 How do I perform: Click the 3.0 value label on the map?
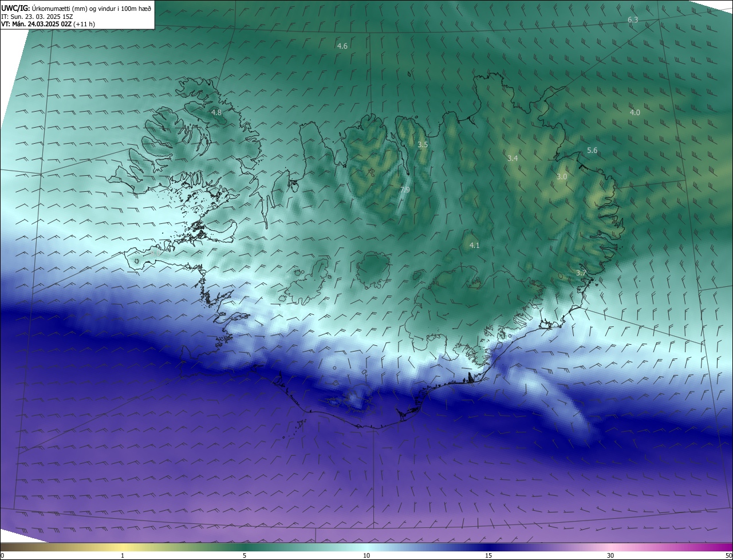click(562, 177)
